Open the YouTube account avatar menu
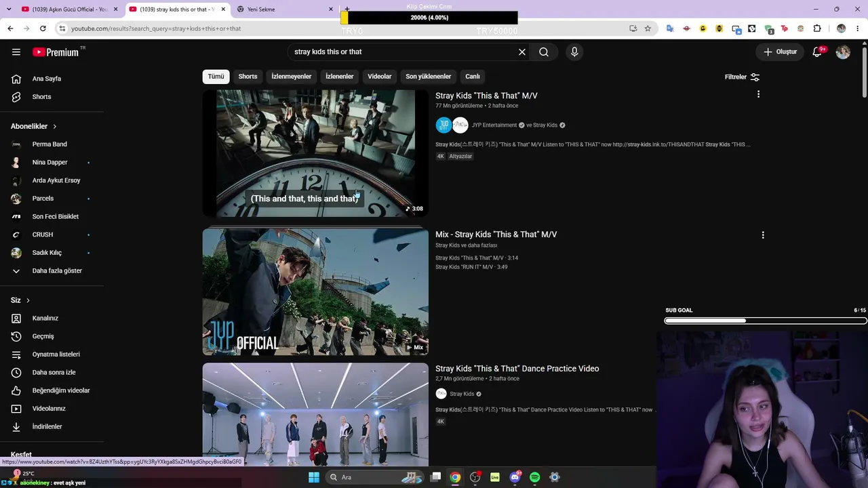This screenshot has height=488, width=868. pos(843,52)
